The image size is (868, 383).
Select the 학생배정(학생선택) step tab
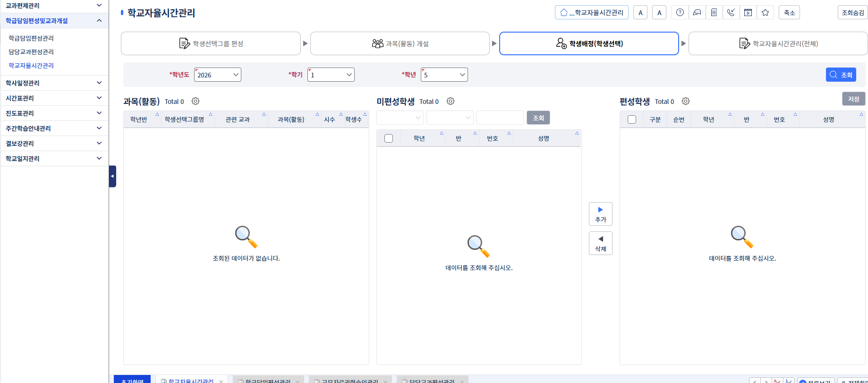(x=589, y=43)
